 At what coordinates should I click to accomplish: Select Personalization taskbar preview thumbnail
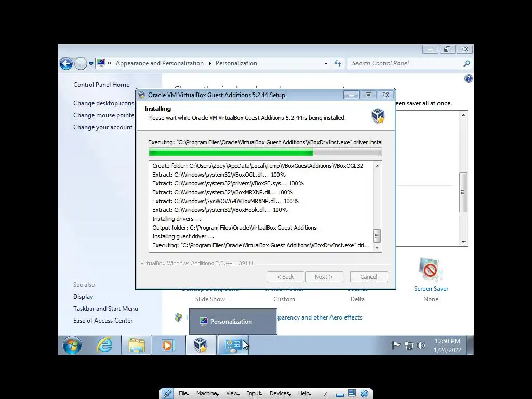pos(233,321)
